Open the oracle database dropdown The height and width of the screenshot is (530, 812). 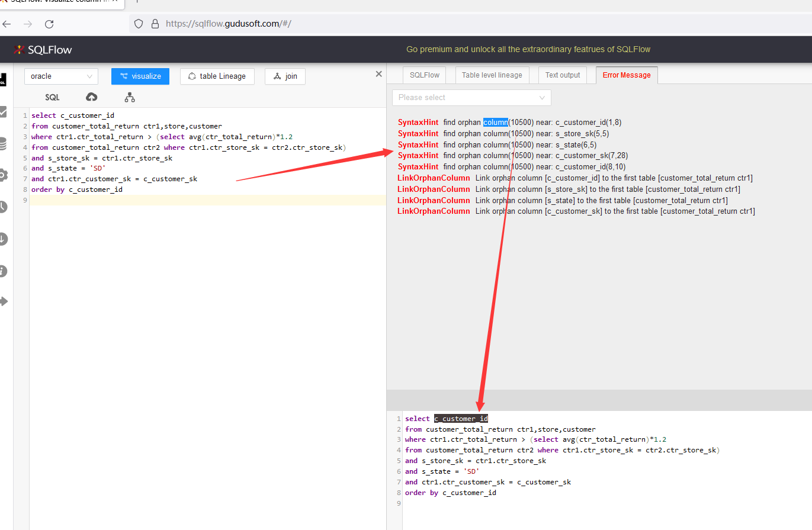click(x=61, y=76)
